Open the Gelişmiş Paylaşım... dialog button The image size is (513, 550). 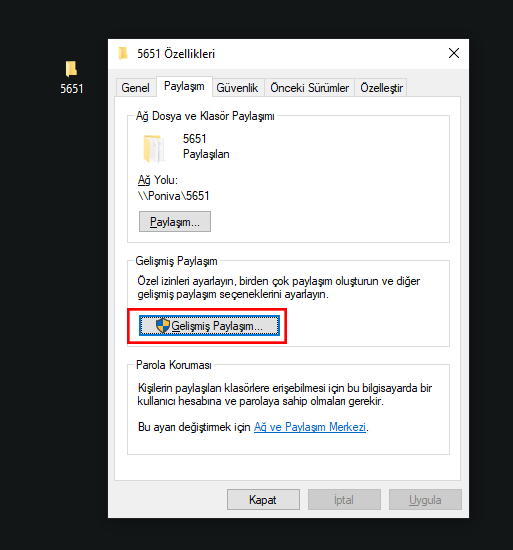pos(209,326)
